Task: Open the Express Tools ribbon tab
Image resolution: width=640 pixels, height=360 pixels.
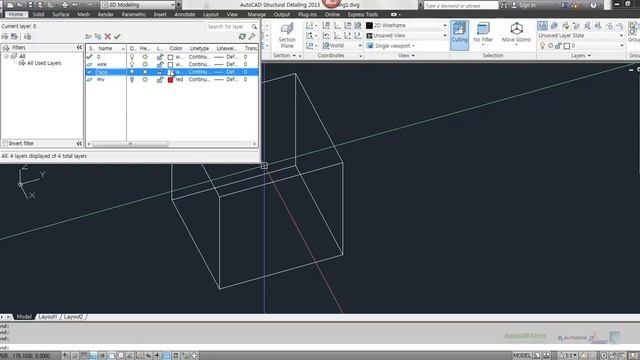Action: tap(363, 14)
